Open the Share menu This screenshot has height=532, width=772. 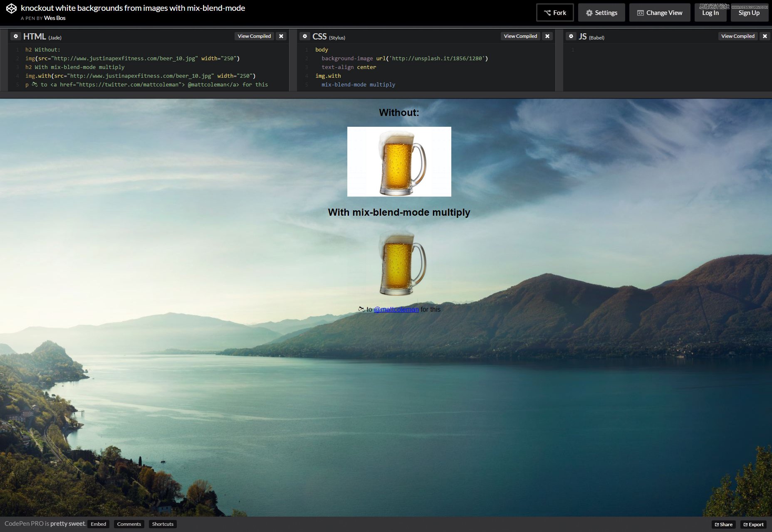tap(724, 525)
